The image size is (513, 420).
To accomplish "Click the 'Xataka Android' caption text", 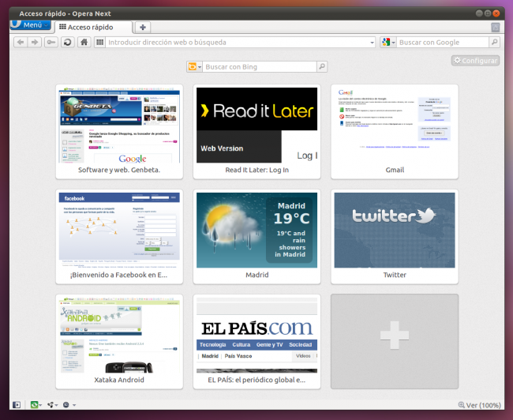I will click(119, 380).
